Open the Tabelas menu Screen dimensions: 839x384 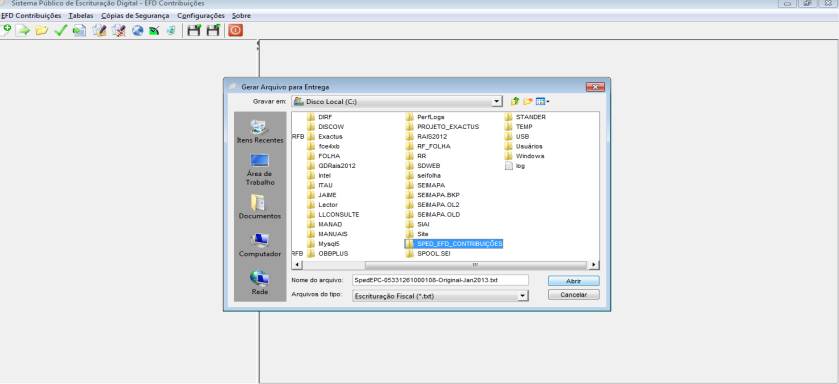pos(81,16)
